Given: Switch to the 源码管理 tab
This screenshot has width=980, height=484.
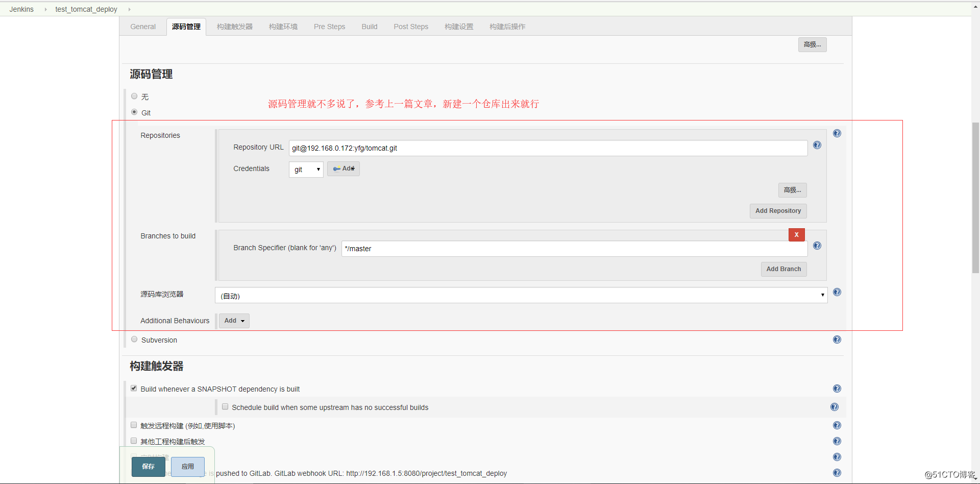Looking at the screenshot, I should (186, 27).
